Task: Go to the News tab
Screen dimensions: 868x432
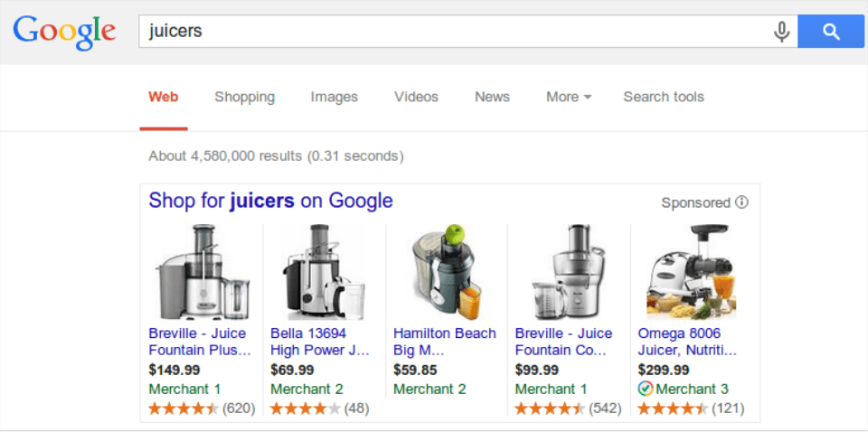Action: click(x=492, y=97)
